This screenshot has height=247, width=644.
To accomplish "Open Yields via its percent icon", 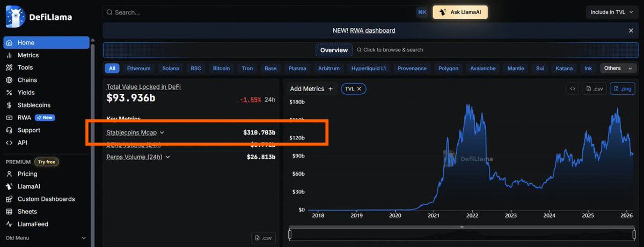I will (x=9, y=93).
